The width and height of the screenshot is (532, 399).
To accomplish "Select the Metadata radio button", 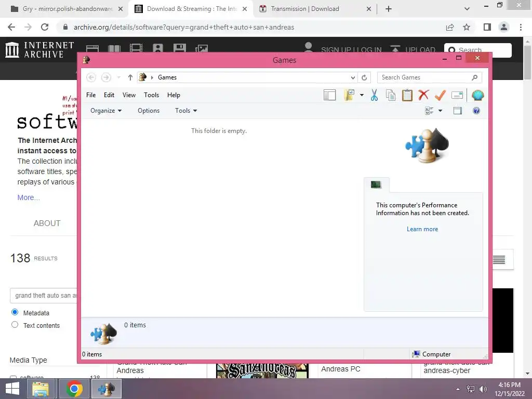I will 15,312.
